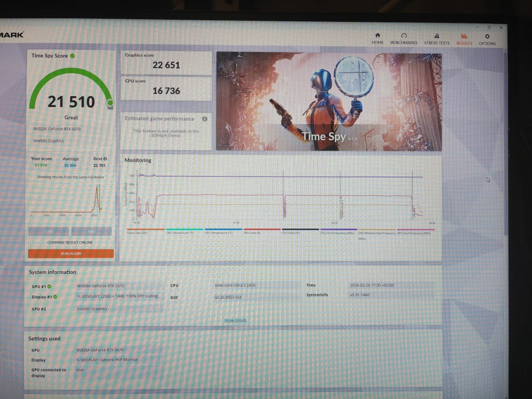Click the Intel(R) Graphics value of GPU #2

pos(92,309)
